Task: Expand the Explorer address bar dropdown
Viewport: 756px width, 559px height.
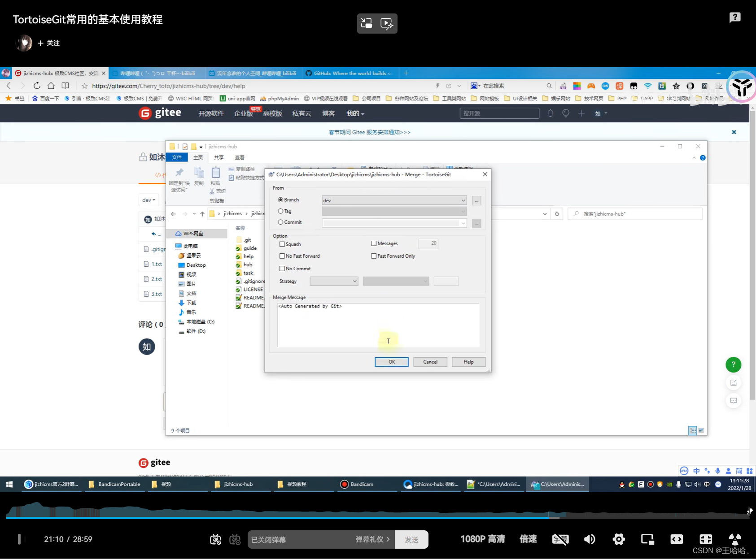Action: (545, 214)
